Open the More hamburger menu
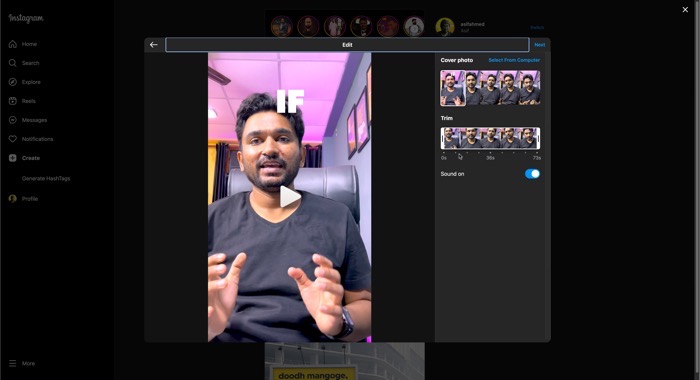The image size is (700, 380). coord(12,363)
